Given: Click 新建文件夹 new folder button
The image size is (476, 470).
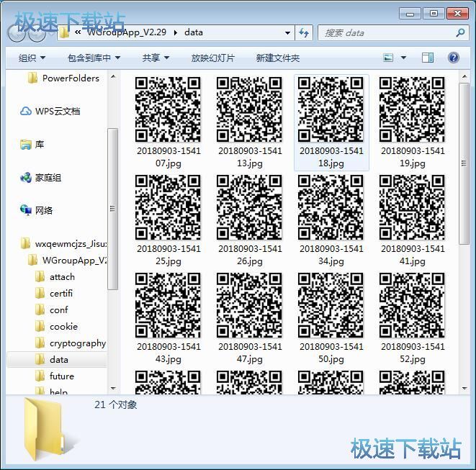Looking at the screenshot, I should pos(278,58).
